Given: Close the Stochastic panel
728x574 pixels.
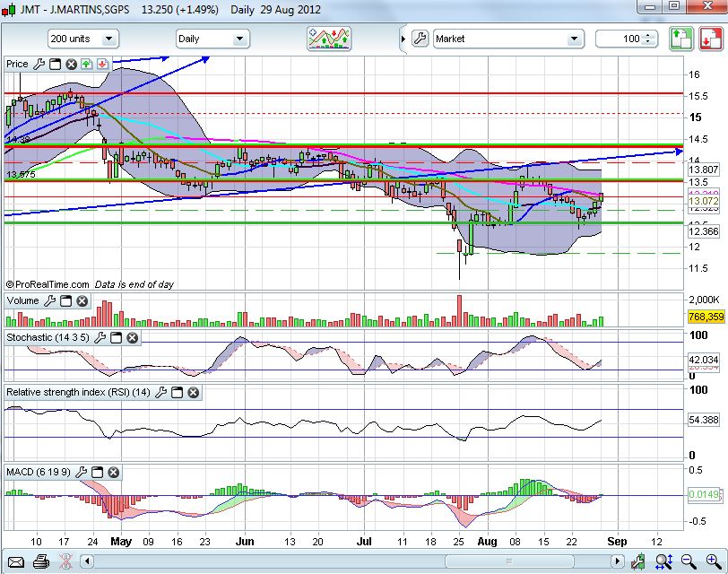Looking at the screenshot, I should tap(133, 337).
